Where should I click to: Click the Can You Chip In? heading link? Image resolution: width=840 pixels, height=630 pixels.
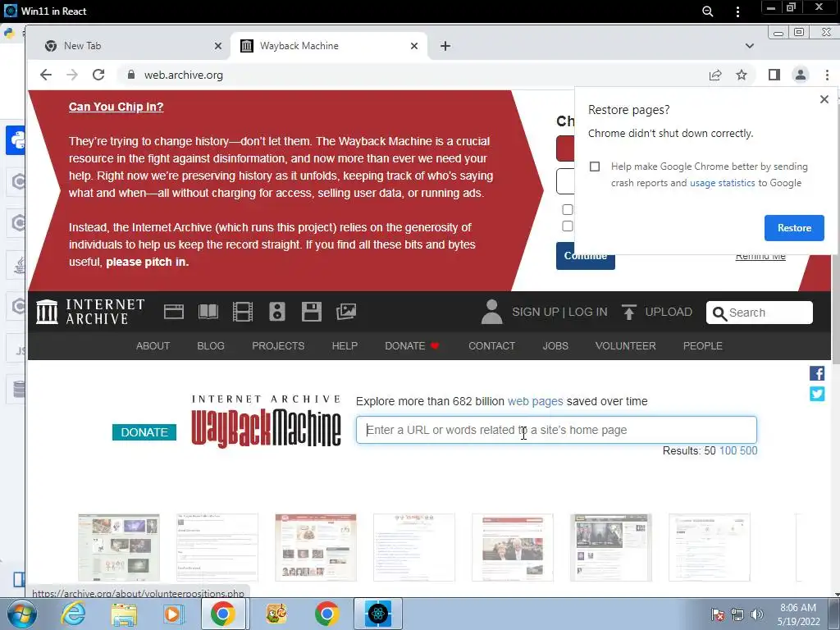[116, 107]
